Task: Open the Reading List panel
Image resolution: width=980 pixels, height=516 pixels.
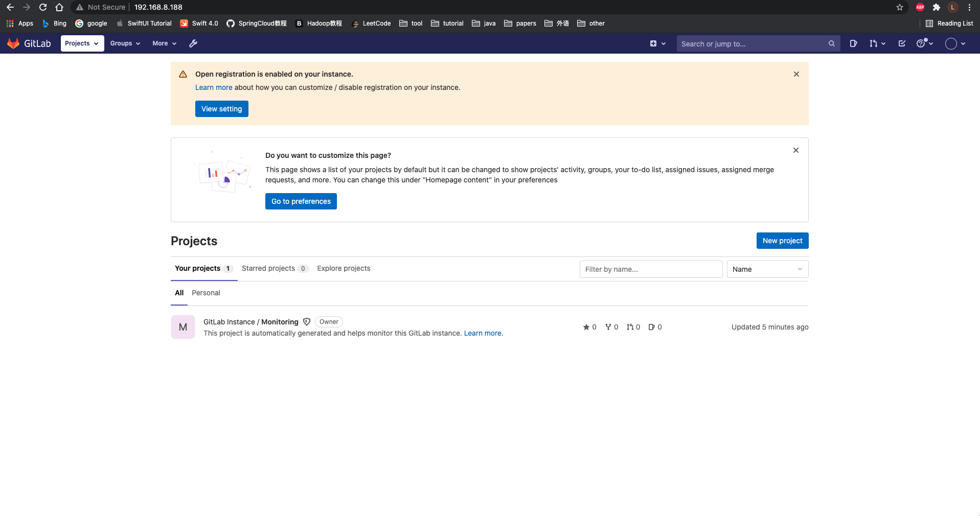Action: (950, 24)
